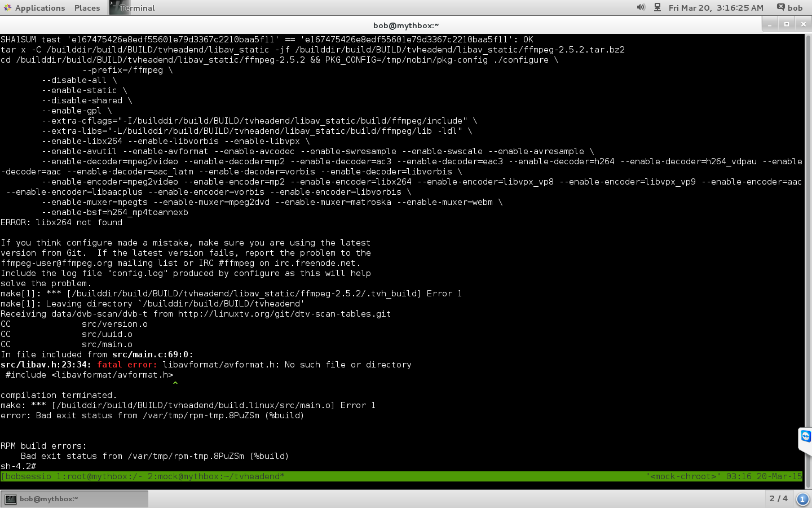Click the '--enable-gpl \' line
The image size is (812, 508).
pos(77,111)
